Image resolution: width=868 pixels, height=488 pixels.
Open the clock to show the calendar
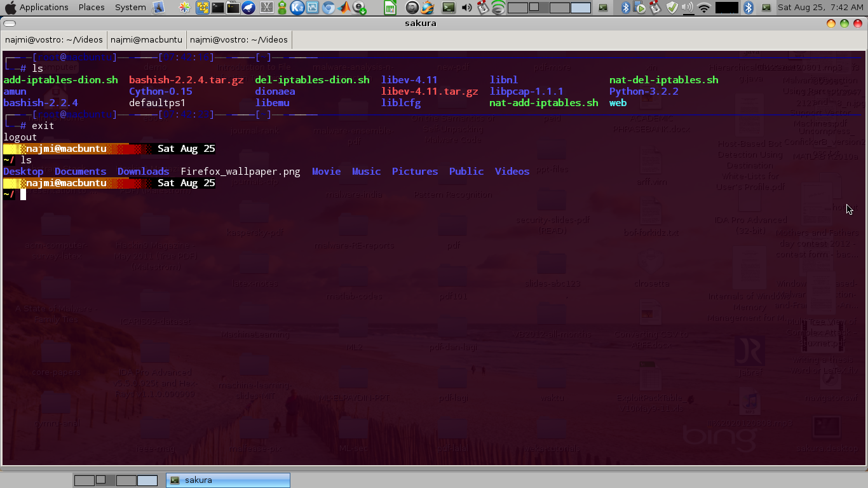coord(820,7)
